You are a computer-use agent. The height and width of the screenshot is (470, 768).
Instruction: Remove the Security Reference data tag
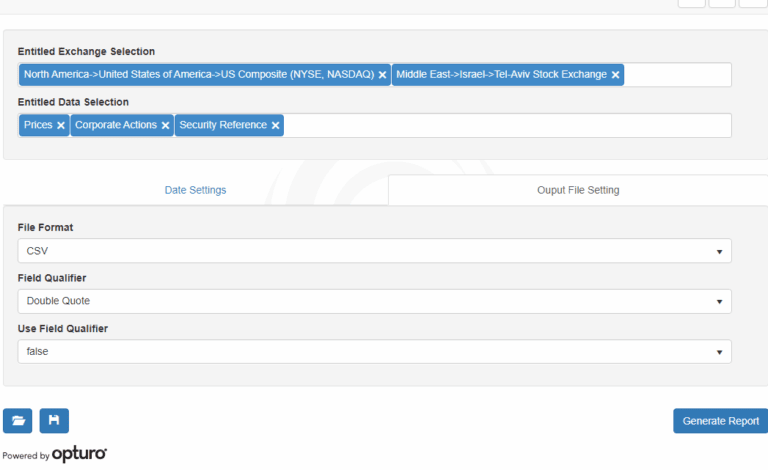tap(275, 126)
